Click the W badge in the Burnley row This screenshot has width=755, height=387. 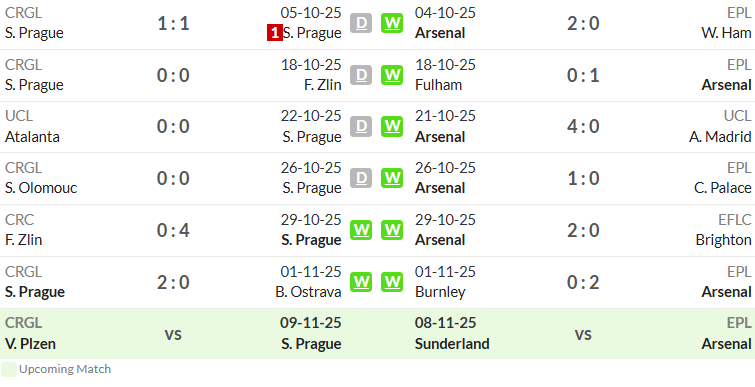(x=392, y=282)
